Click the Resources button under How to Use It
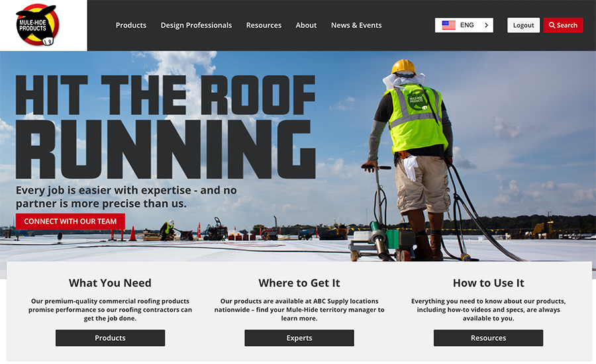The image size is (596, 364). (488, 338)
